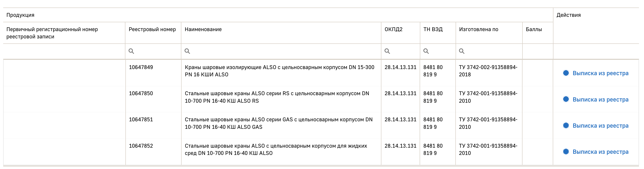Click the search icon under Наименование

pyautogui.click(x=187, y=51)
